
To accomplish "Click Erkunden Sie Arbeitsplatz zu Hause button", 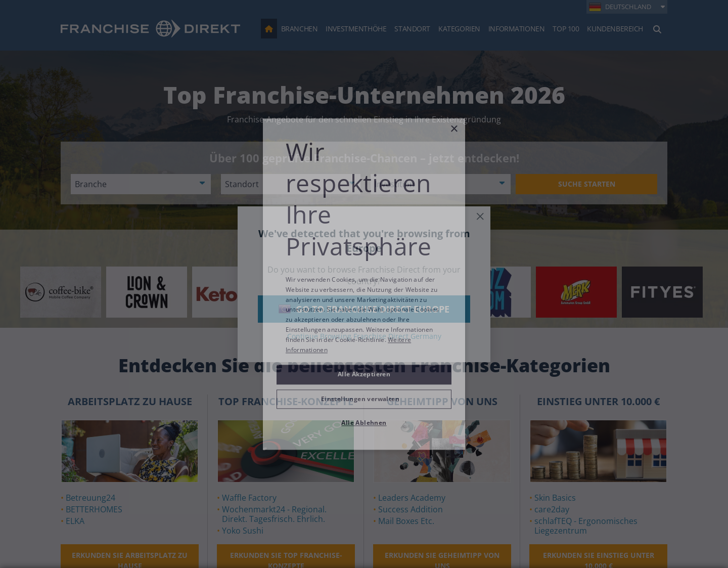I will 129,556.
